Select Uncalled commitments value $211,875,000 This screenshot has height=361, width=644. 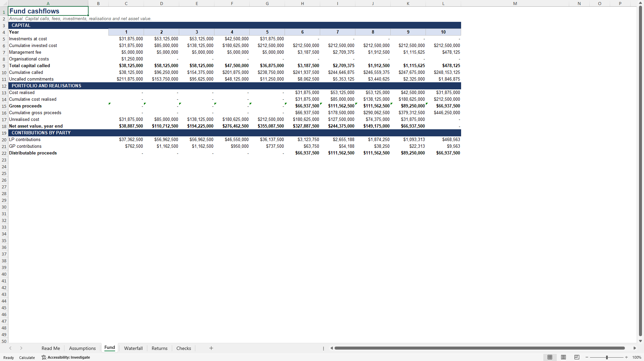click(126, 79)
